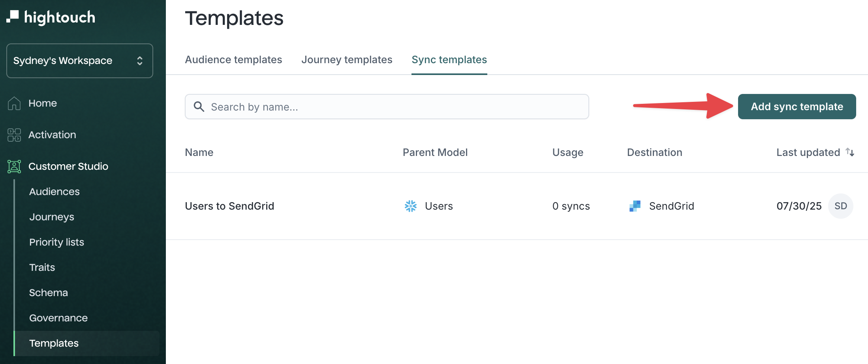The image size is (868, 364).
Task: Select Templates in the sidebar
Action: (x=86, y=343)
